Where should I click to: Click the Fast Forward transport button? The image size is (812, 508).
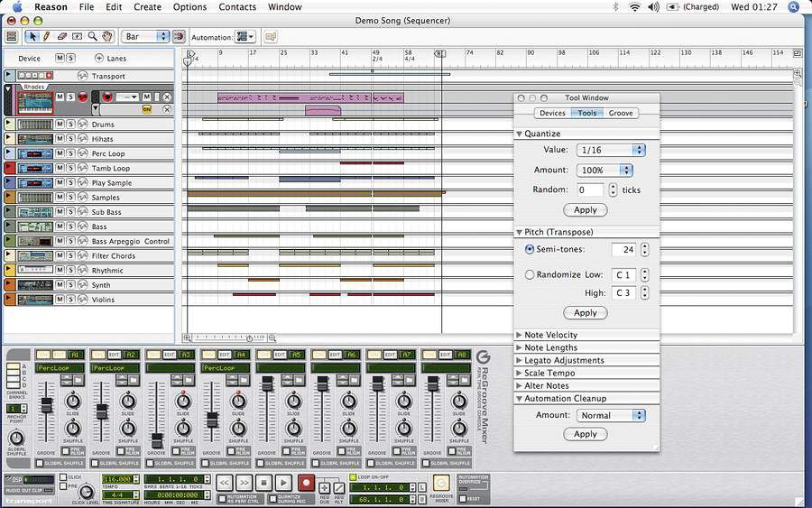coord(244,483)
